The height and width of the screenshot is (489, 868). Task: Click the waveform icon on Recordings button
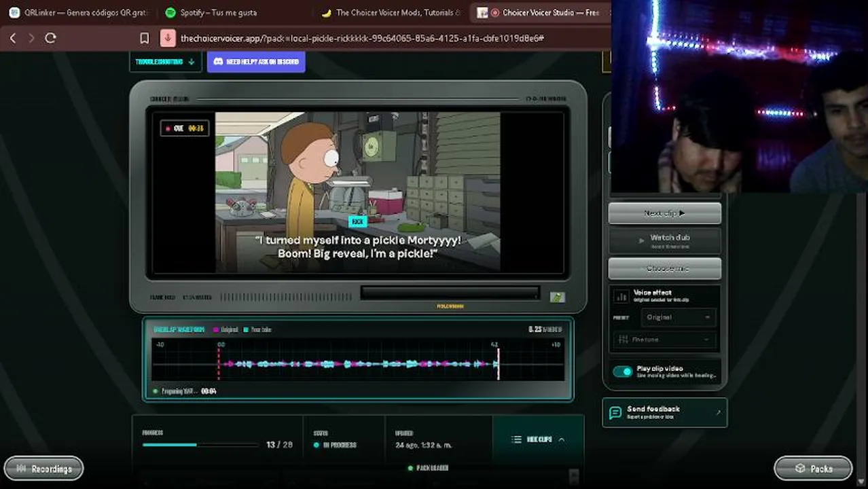(x=21, y=469)
